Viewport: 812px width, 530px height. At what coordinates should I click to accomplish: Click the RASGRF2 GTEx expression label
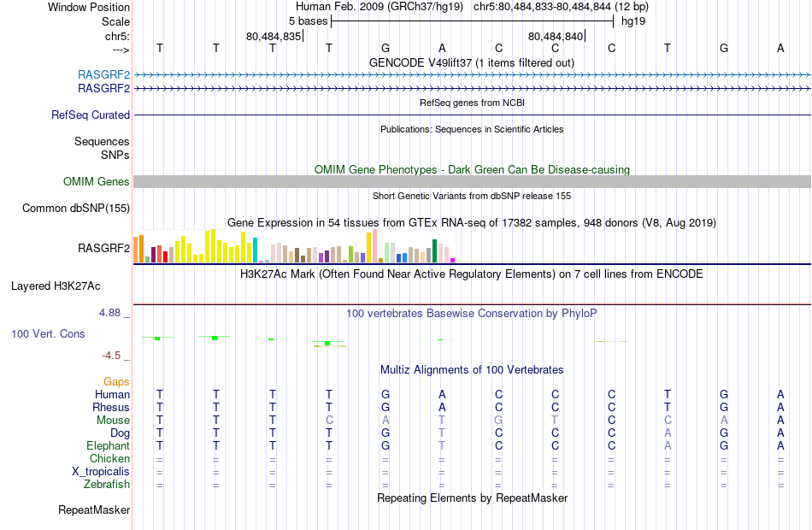point(103,248)
